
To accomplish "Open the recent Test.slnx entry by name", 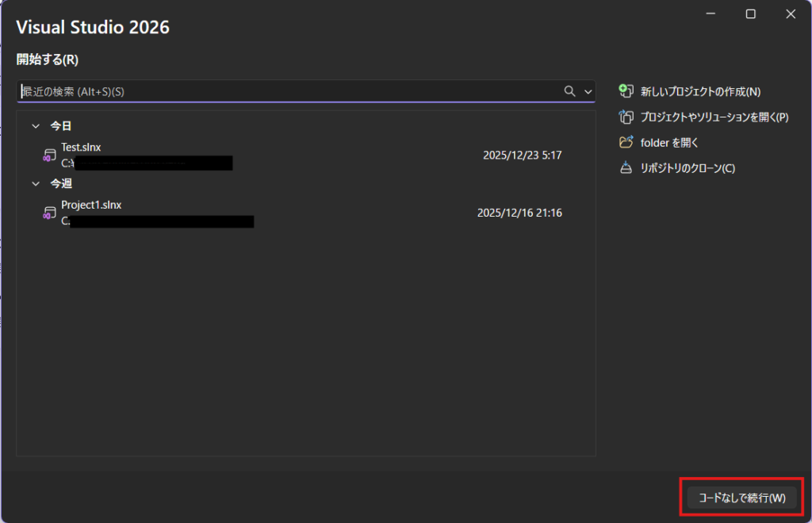I will pyautogui.click(x=81, y=147).
